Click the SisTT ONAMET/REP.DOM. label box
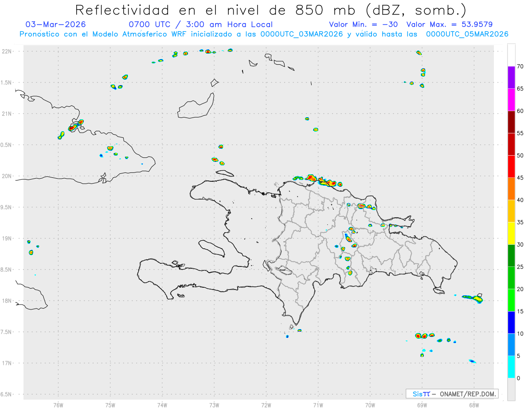 click(452, 394)
